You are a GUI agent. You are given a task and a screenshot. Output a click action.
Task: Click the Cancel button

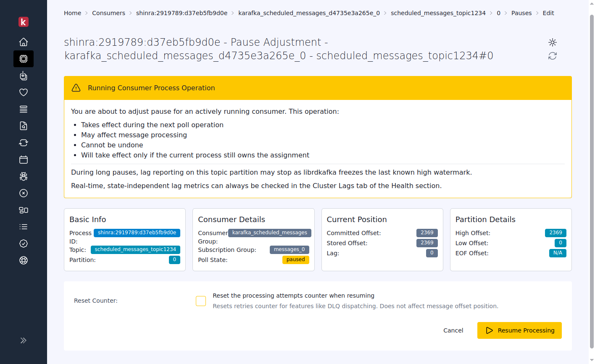pos(453,330)
